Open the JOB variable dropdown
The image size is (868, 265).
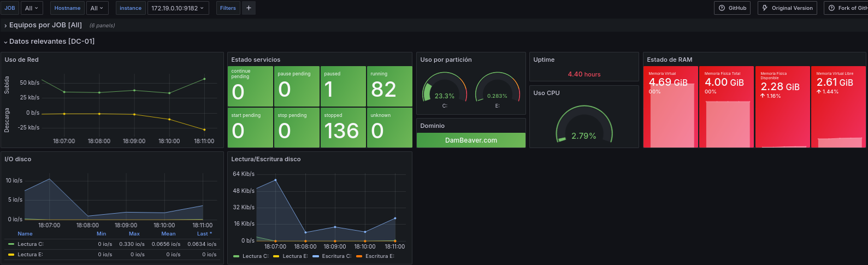[x=32, y=8]
